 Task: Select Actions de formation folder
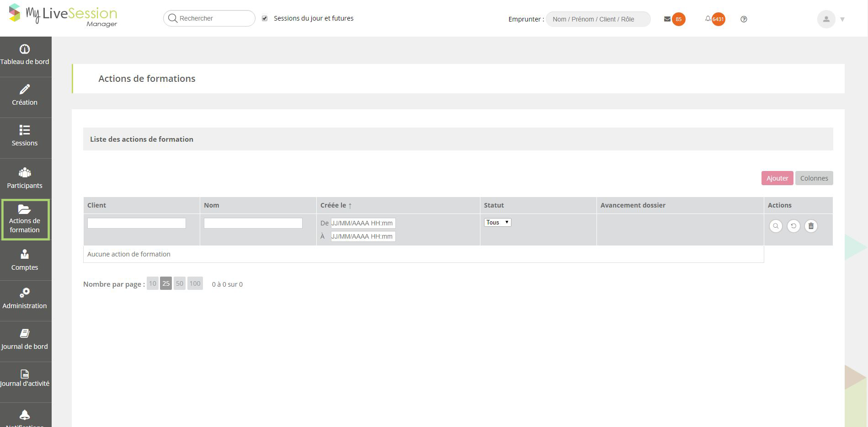coord(25,219)
